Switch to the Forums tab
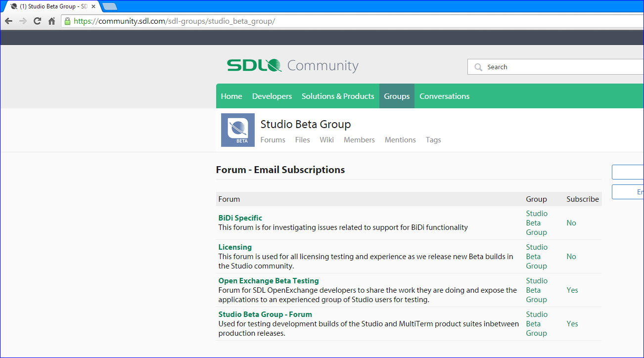644x358 pixels. 273,140
